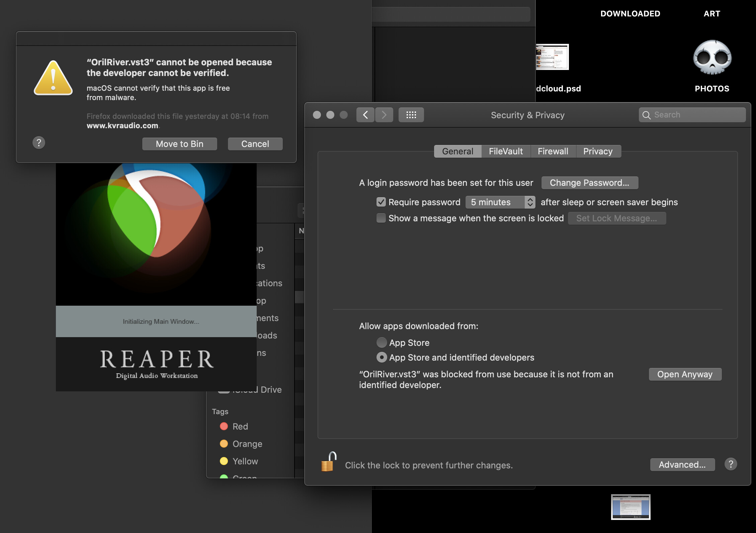Enable Show a message when screen locked

[x=381, y=218]
